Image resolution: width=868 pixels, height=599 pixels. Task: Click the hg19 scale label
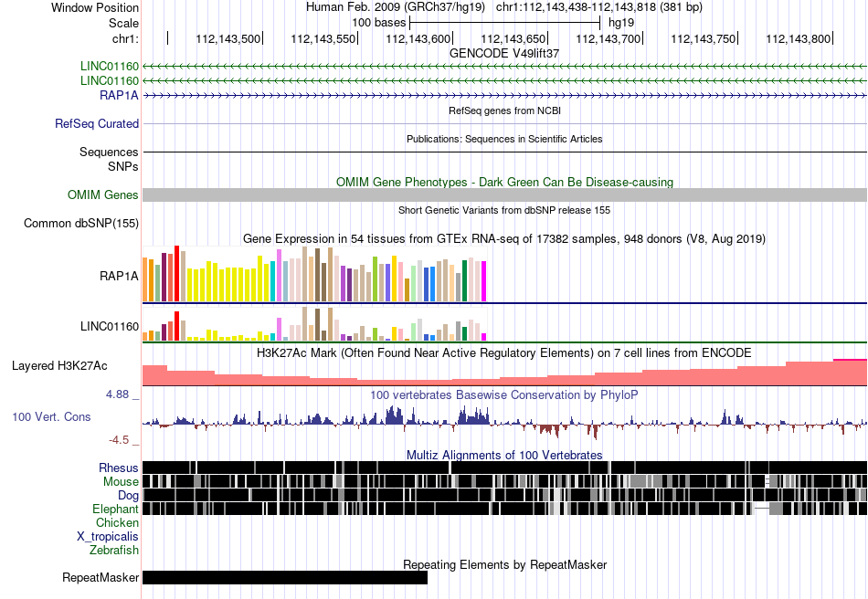tap(621, 23)
